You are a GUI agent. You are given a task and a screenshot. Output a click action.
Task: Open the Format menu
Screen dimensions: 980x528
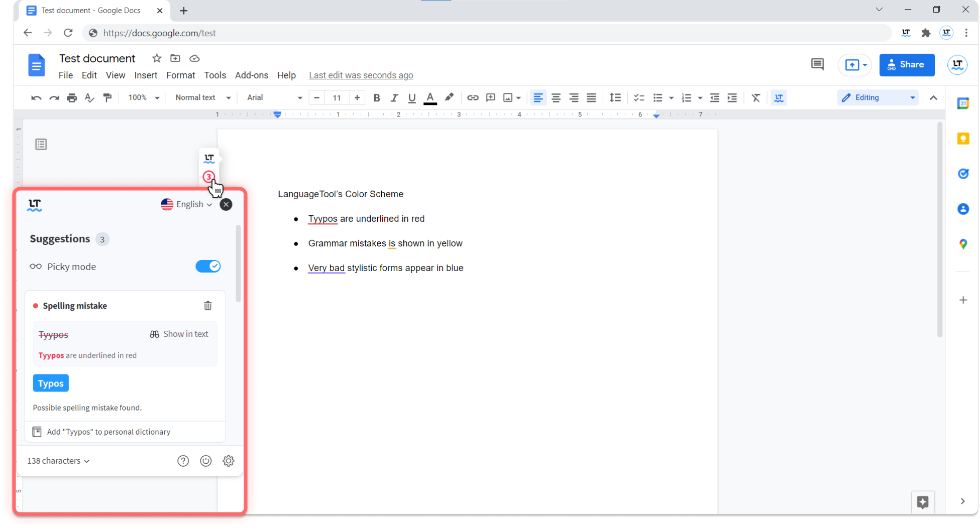[180, 75]
